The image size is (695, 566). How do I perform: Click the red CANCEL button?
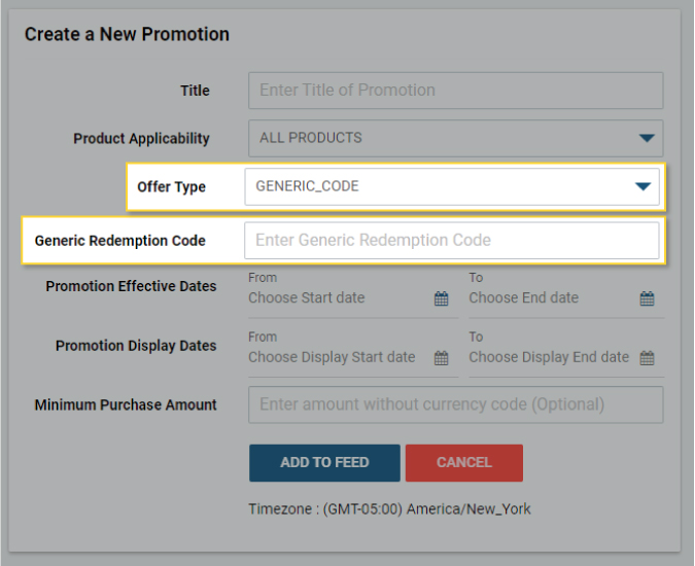(x=464, y=463)
